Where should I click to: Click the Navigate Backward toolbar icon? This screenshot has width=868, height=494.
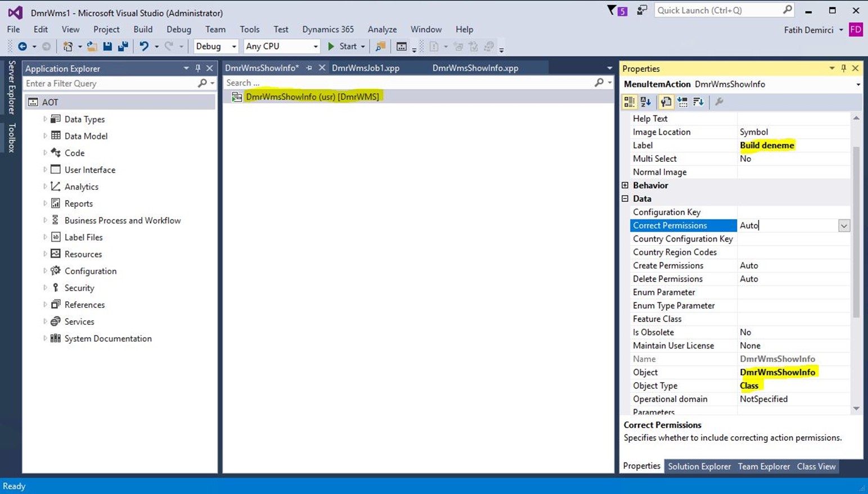coord(22,46)
